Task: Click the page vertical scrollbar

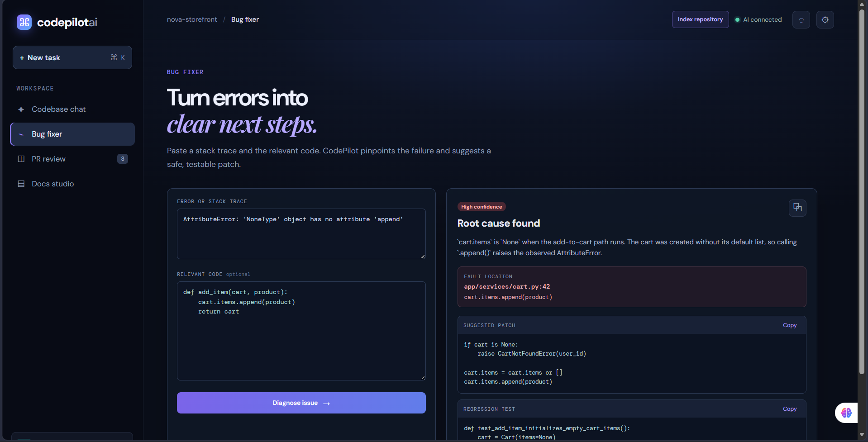Action: (x=862, y=190)
